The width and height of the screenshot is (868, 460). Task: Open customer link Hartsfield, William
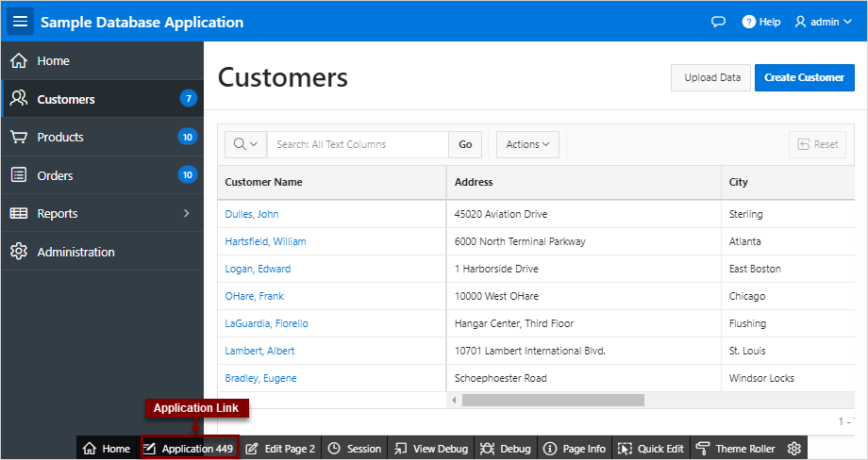[265, 241]
